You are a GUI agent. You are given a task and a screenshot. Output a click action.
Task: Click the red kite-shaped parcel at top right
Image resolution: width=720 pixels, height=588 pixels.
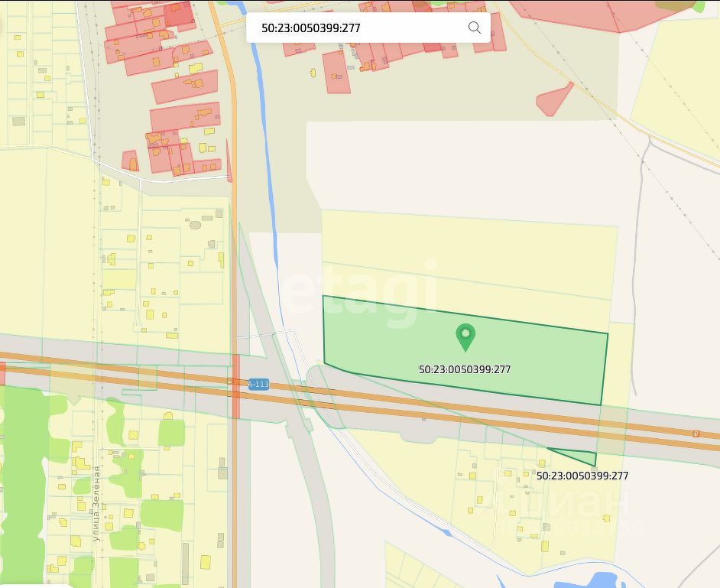click(554, 99)
